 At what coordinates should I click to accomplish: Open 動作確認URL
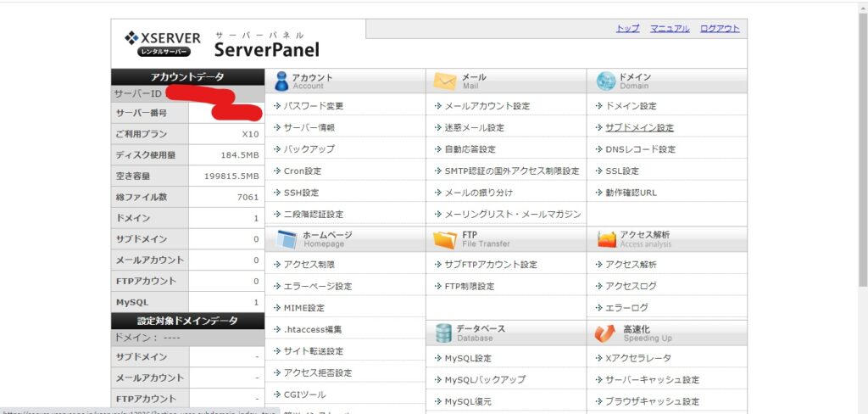[x=631, y=193]
